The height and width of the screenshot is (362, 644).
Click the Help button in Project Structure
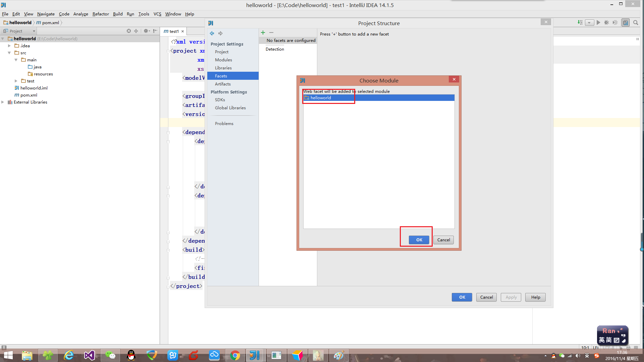click(x=535, y=297)
